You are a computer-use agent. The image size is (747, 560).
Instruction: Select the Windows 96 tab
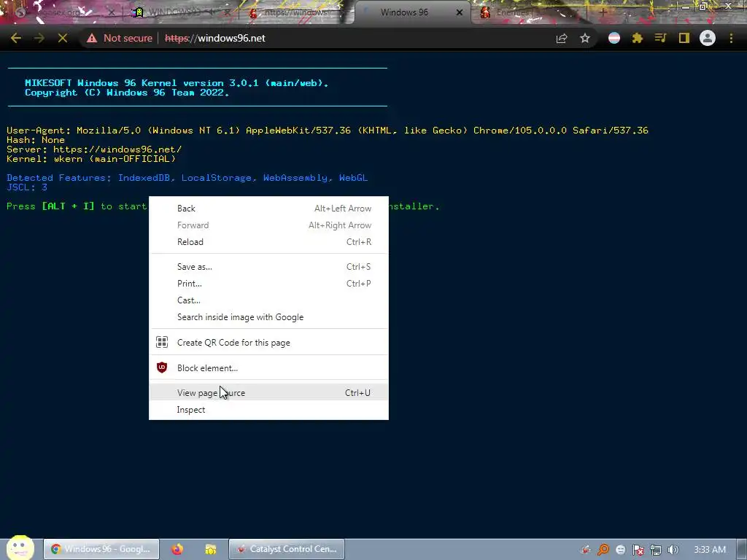point(404,12)
